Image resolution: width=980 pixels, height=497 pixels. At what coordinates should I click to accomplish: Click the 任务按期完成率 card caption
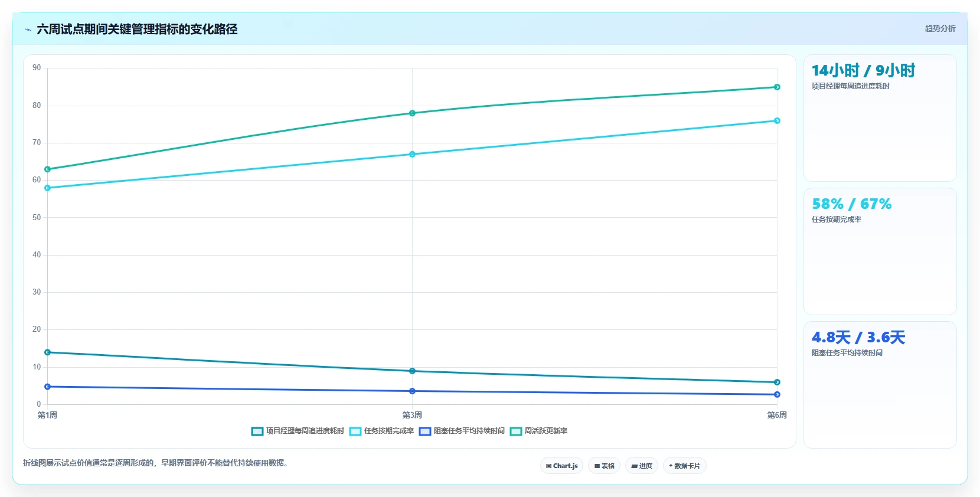[836, 220]
